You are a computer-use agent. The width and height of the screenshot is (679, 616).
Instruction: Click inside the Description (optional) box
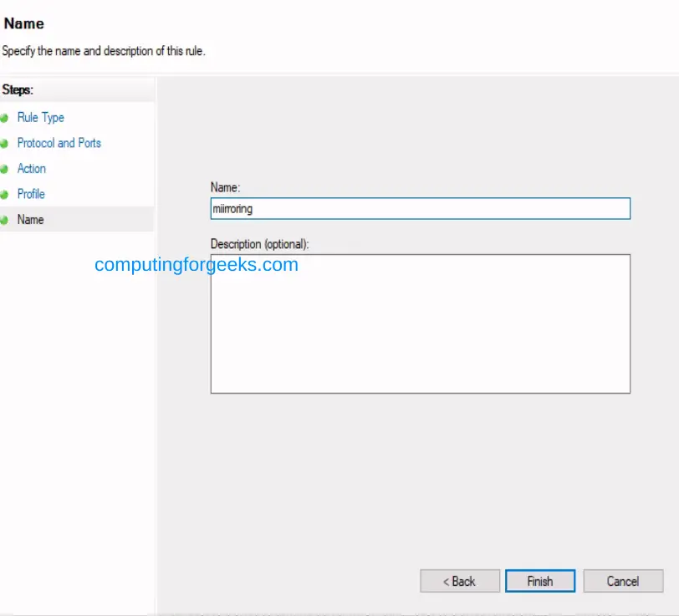coord(420,323)
